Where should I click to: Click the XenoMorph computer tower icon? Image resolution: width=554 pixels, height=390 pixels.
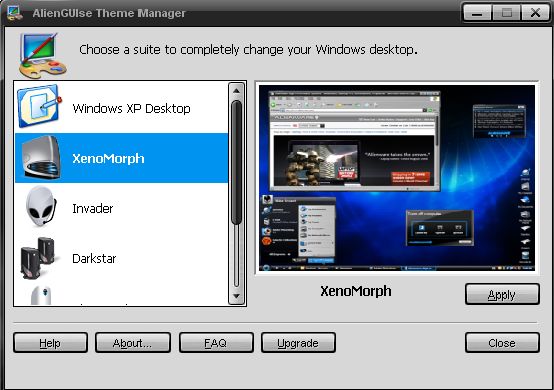tap(41, 157)
